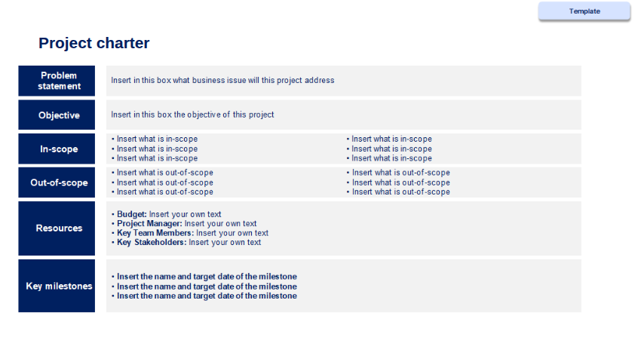The width and height of the screenshot is (644, 337).
Task: Click the last in-scope bullet in right column
Action: [389, 158]
